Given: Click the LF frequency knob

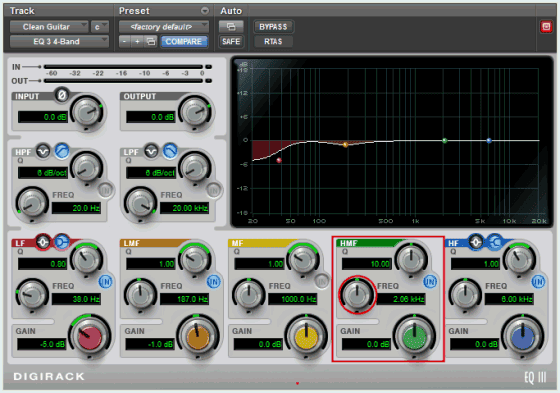Looking at the screenshot, I should (x=32, y=294).
